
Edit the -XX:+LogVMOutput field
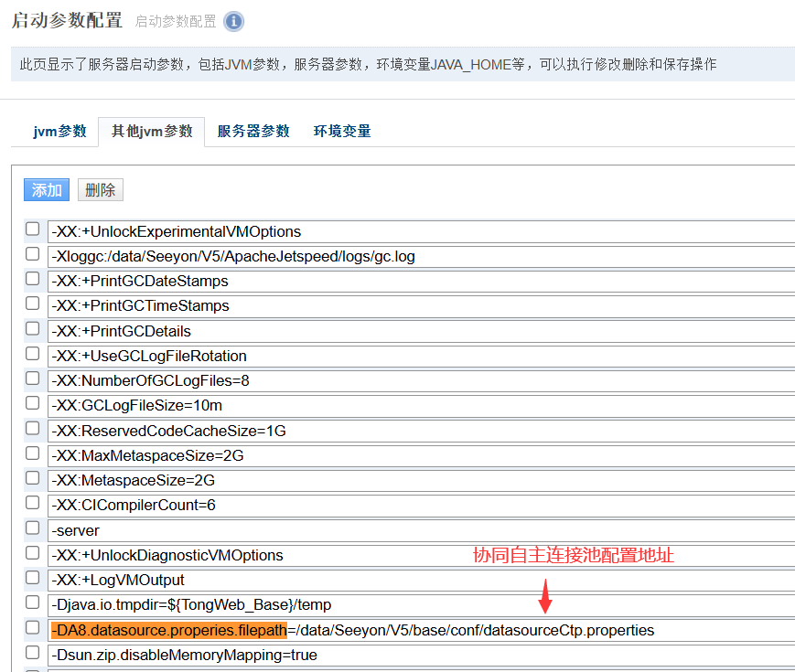pyautogui.click(x=422, y=581)
